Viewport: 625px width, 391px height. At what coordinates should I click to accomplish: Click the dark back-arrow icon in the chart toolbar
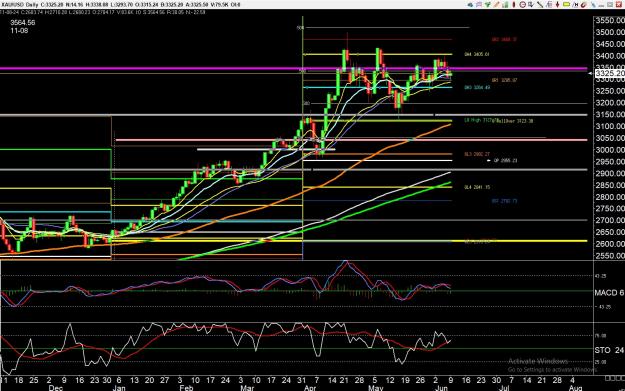coord(470,4)
